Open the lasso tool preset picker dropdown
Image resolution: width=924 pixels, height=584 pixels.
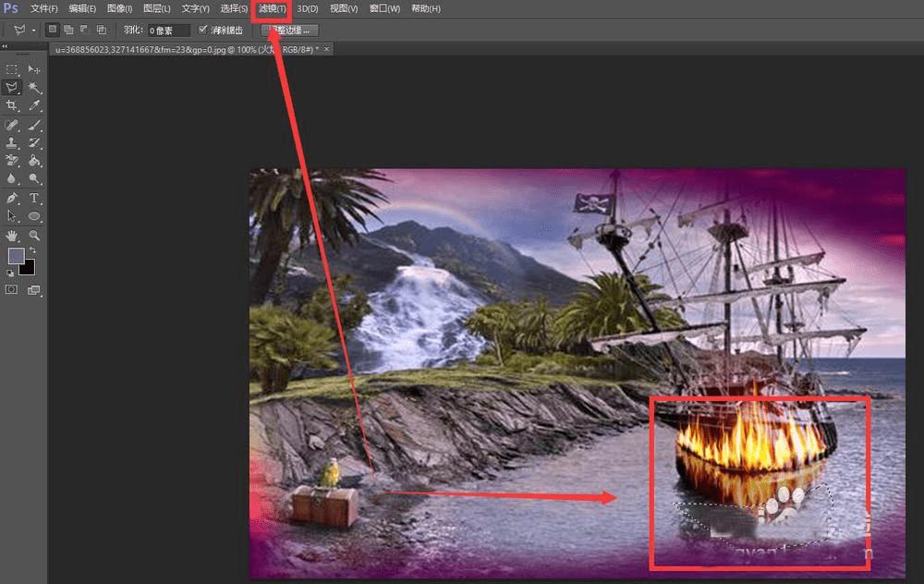tap(33, 30)
